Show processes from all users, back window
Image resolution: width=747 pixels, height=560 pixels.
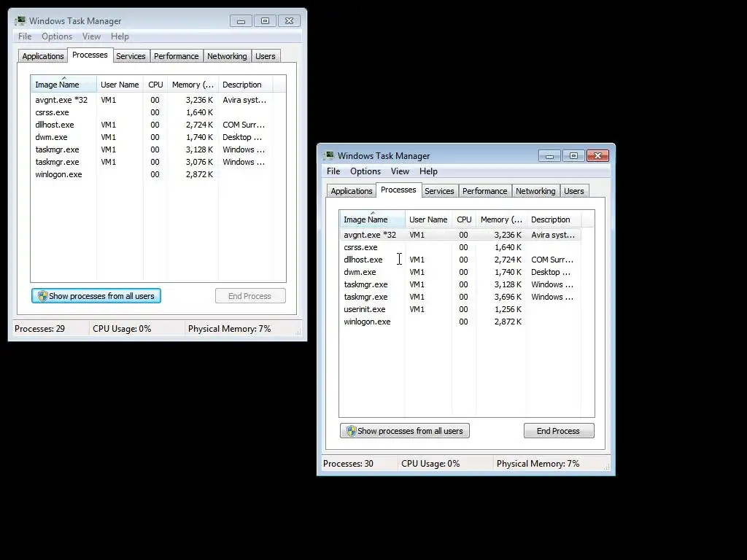coord(96,296)
